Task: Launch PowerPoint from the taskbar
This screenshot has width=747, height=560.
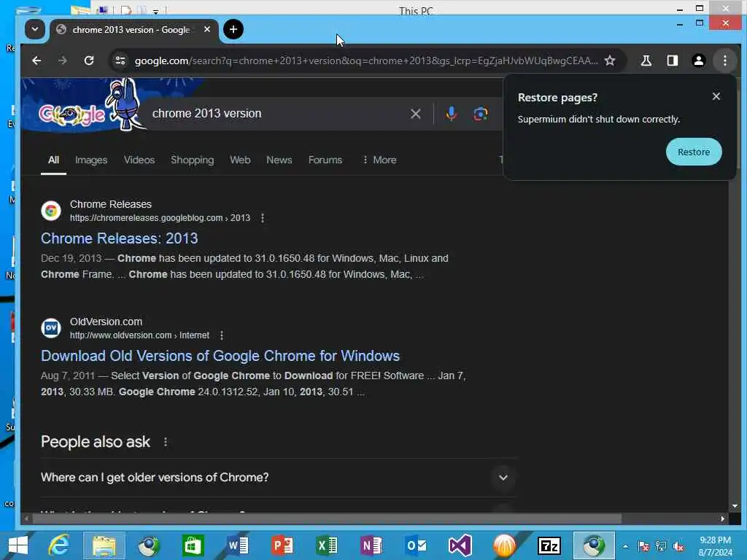Action: 282,545
